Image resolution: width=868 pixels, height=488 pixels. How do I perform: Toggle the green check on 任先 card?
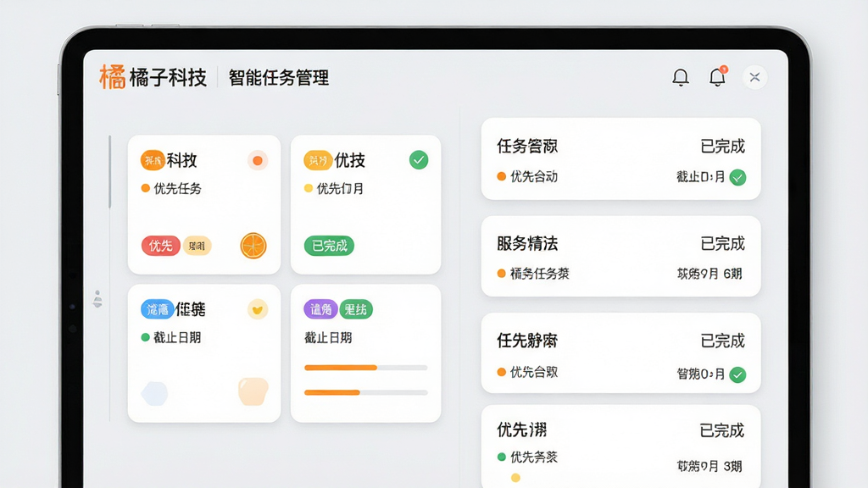(x=737, y=374)
